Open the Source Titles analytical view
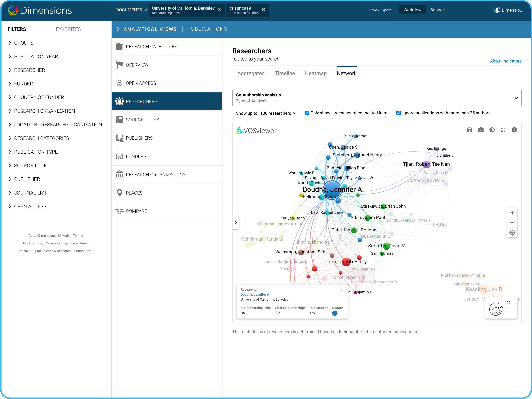 pos(142,120)
